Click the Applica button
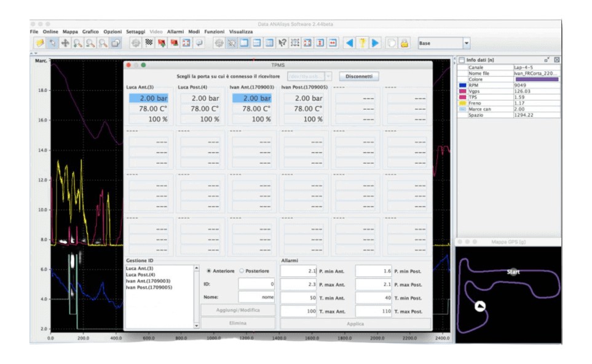592x364 pixels. point(355,323)
